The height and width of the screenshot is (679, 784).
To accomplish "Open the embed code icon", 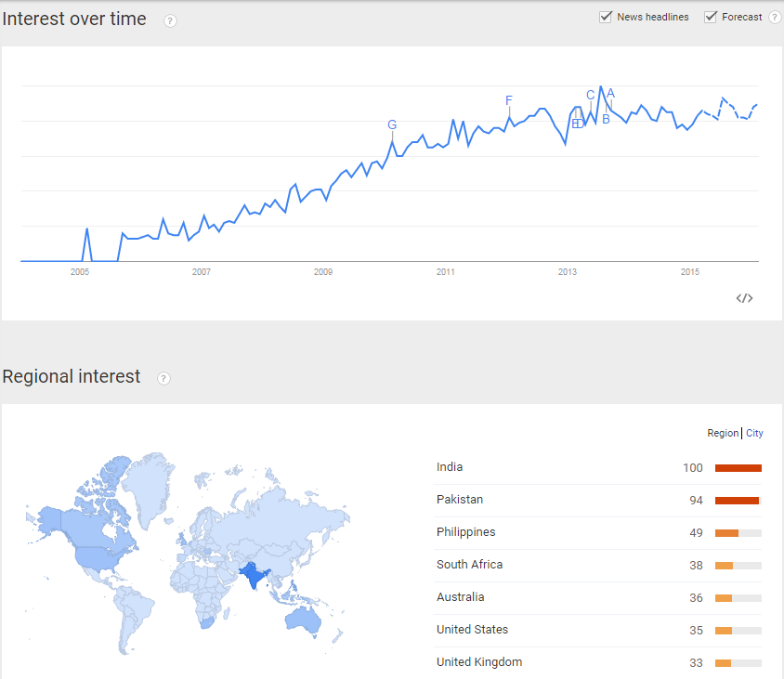I will point(744,298).
